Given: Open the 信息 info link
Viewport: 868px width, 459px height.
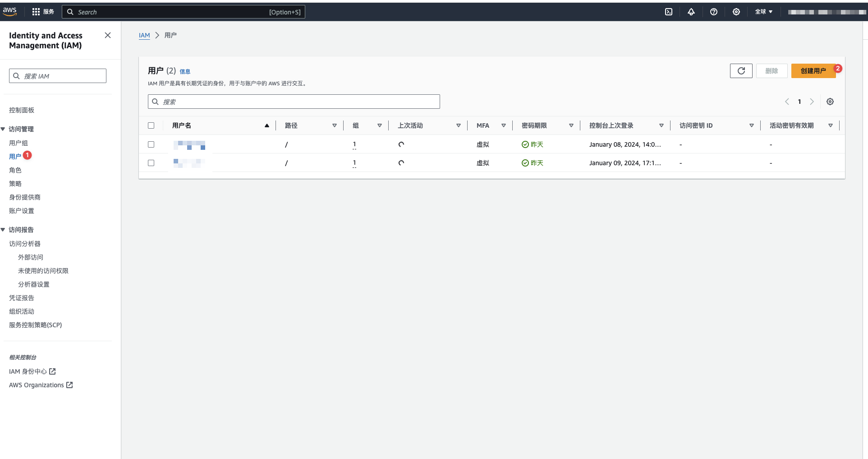Looking at the screenshot, I should (185, 71).
